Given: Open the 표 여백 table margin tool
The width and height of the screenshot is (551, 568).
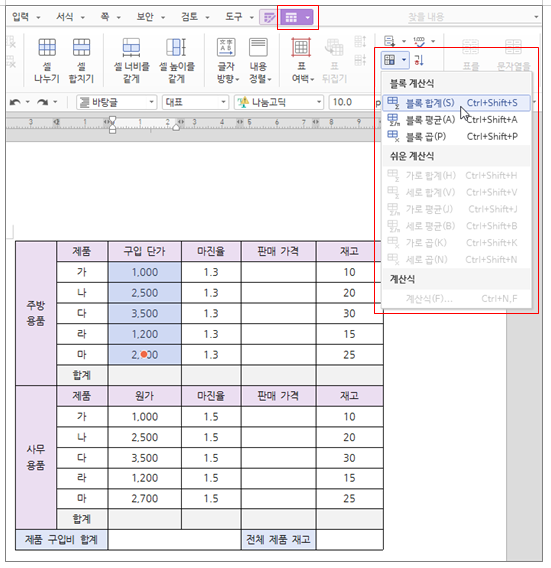Looking at the screenshot, I should click(x=301, y=47).
